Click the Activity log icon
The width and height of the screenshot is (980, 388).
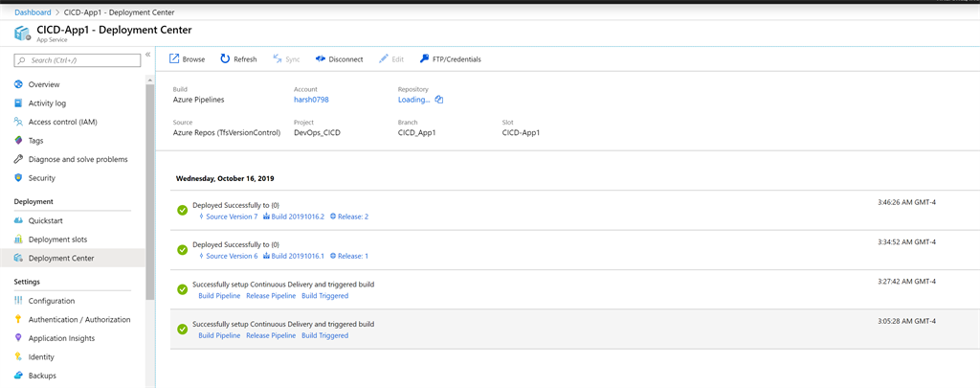18,103
